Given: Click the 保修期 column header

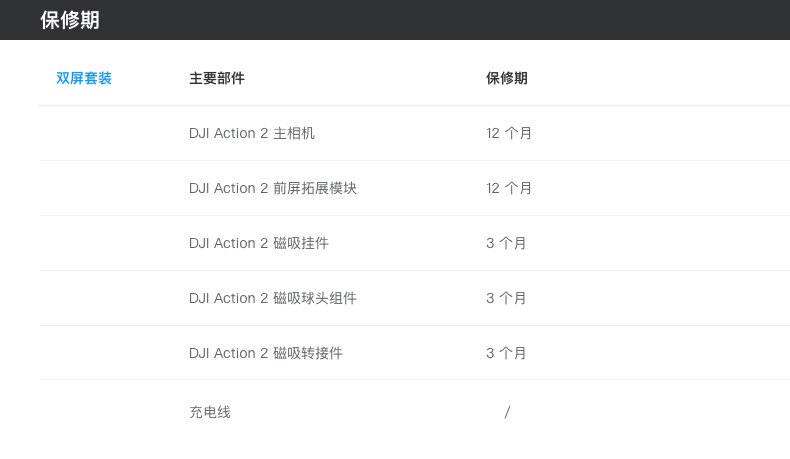Looking at the screenshot, I should click(506, 78).
